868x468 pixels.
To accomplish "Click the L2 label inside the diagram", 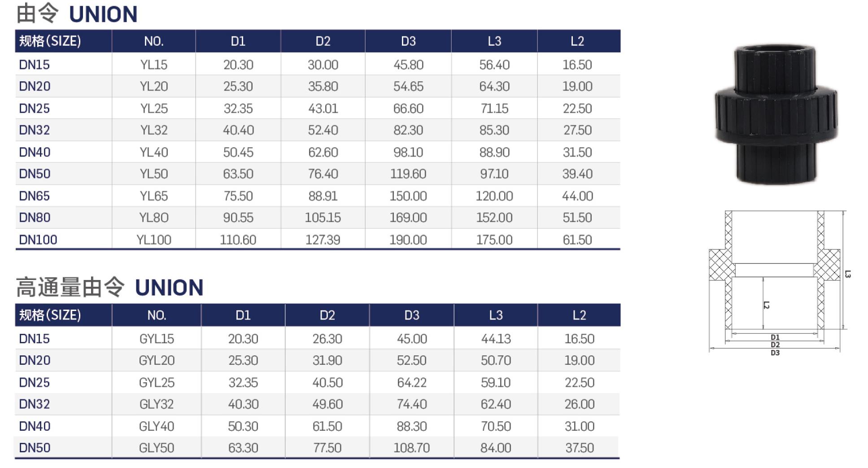I will pos(767,305).
